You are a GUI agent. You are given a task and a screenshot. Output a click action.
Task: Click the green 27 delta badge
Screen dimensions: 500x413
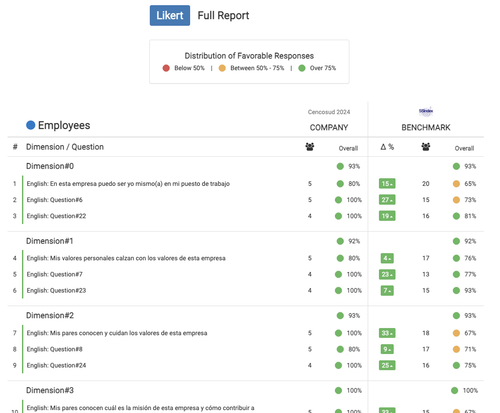point(387,200)
